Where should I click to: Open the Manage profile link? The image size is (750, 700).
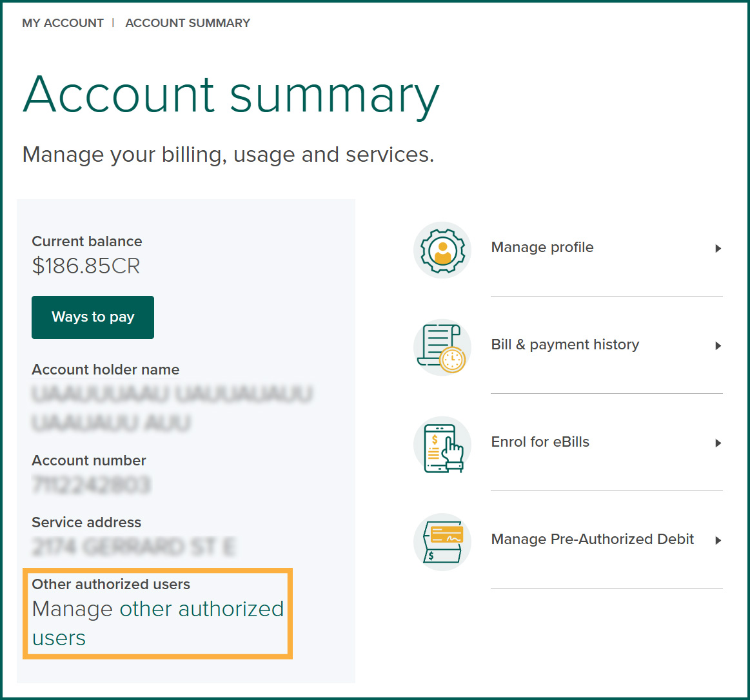click(542, 248)
